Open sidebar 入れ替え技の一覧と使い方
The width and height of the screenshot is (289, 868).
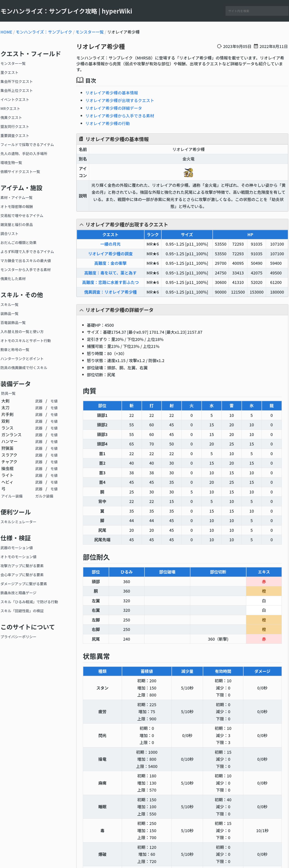[x=22, y=331]
